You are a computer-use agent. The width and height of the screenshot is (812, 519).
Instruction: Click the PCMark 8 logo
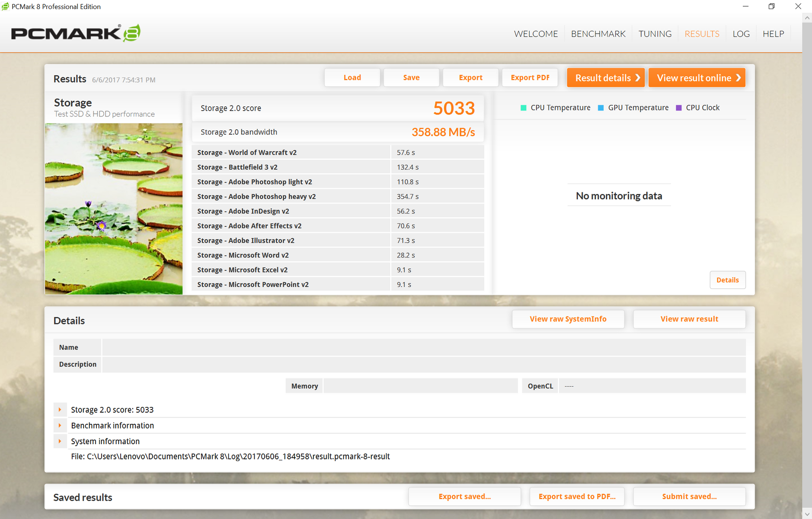click(76, 33)
